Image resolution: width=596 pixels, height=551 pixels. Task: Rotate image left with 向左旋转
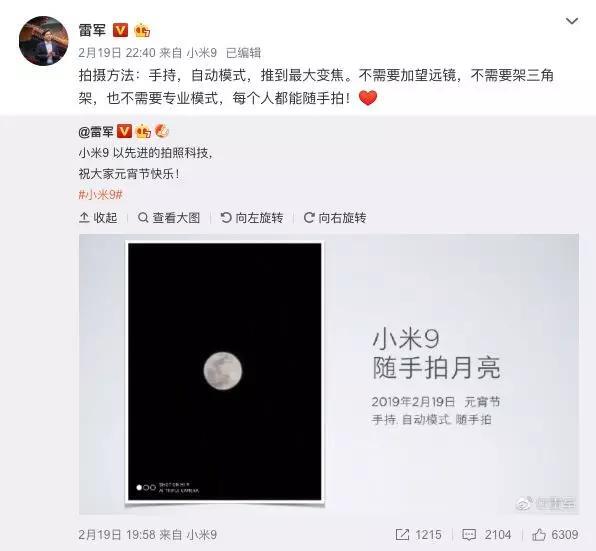coord(252,218)
